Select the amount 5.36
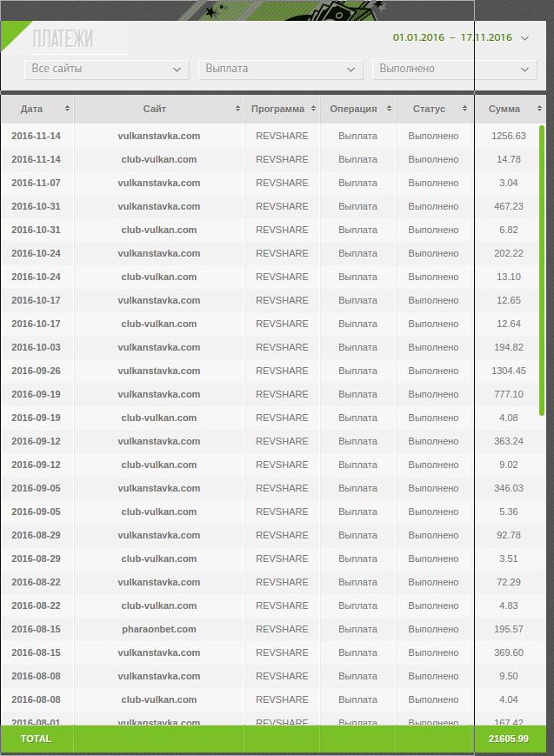Image resolution: width=554 pixels, height=756 pixels. pos(509,512)
